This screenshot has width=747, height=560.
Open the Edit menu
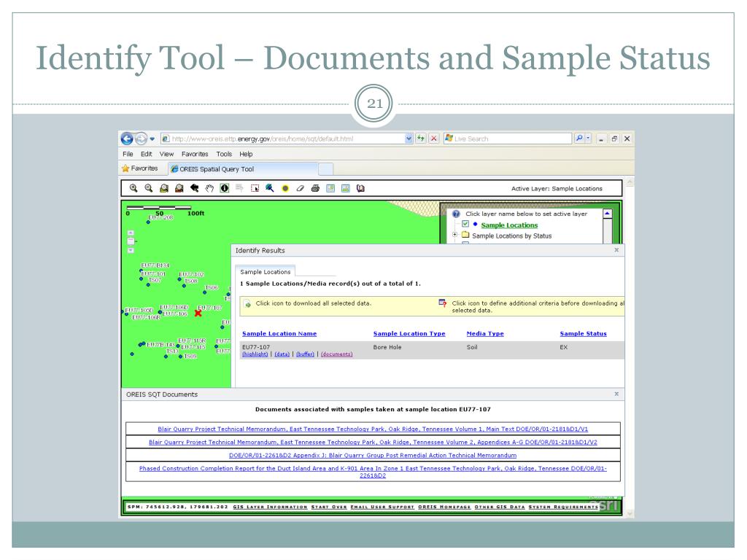point(146,154)
